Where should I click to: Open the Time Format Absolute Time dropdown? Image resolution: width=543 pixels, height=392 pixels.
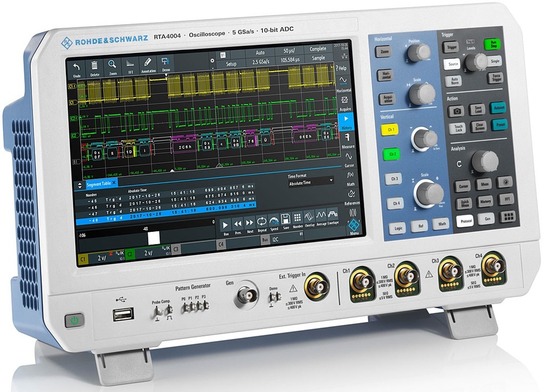coord(311,182)
